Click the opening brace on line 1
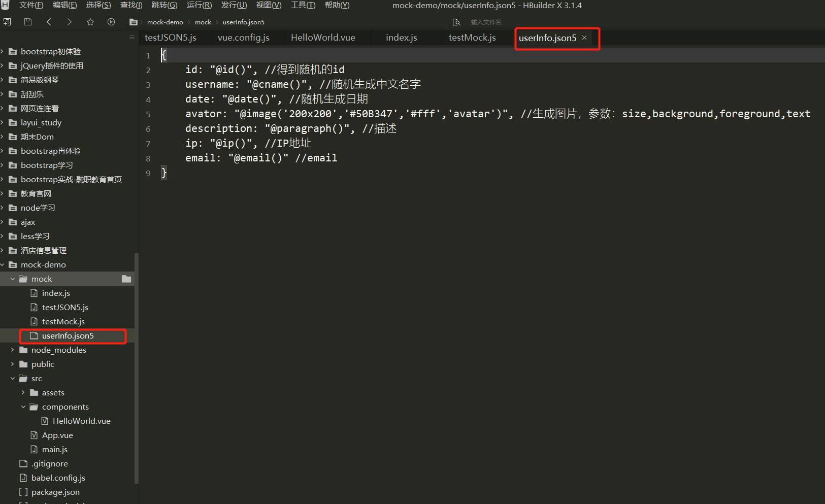Screen dimensions: 825x504 tap(163, 55)
